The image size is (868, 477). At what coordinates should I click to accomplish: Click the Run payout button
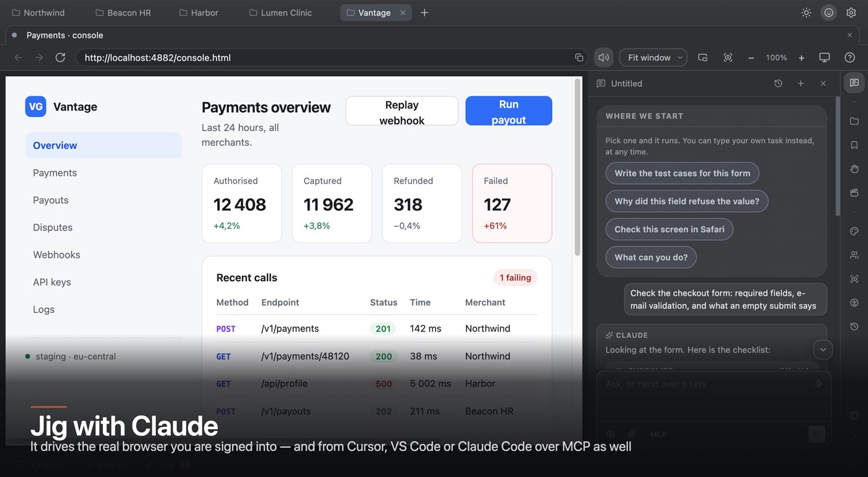click(x=509, y=112)
